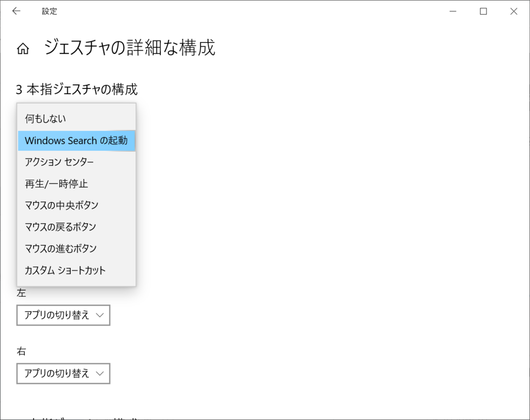This screenshot has width=530, height=420.
Task: Select アクション センター option
Action: pos(77,162)
